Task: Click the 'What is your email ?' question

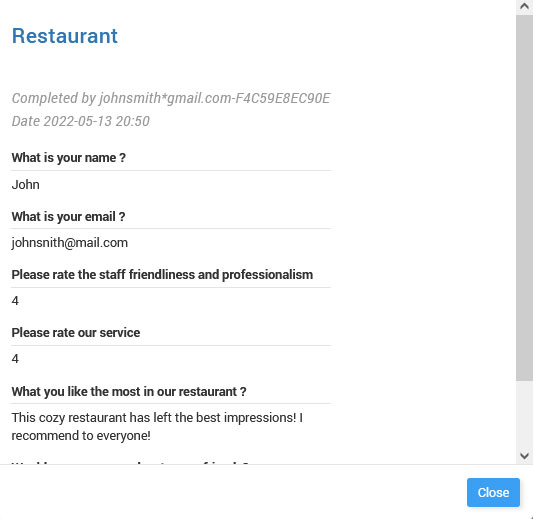Action: (68, 217)
